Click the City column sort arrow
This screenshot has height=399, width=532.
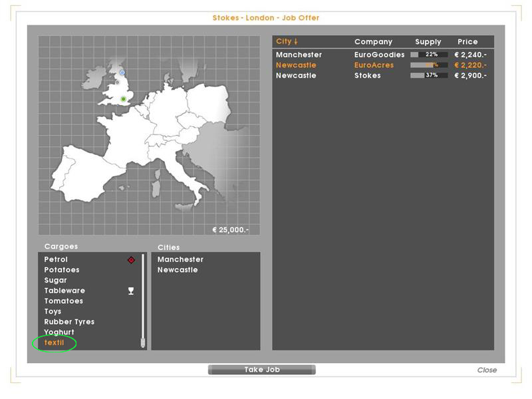[296, 42]
